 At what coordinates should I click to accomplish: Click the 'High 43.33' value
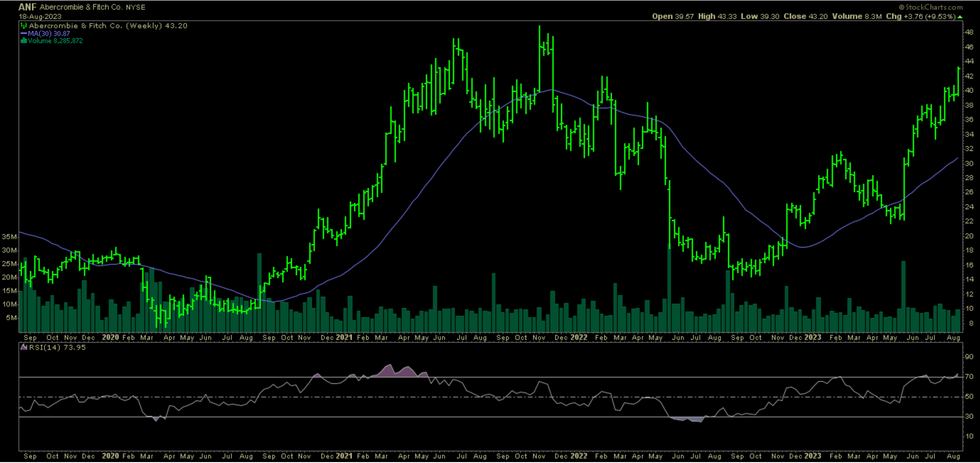[717, 17]
